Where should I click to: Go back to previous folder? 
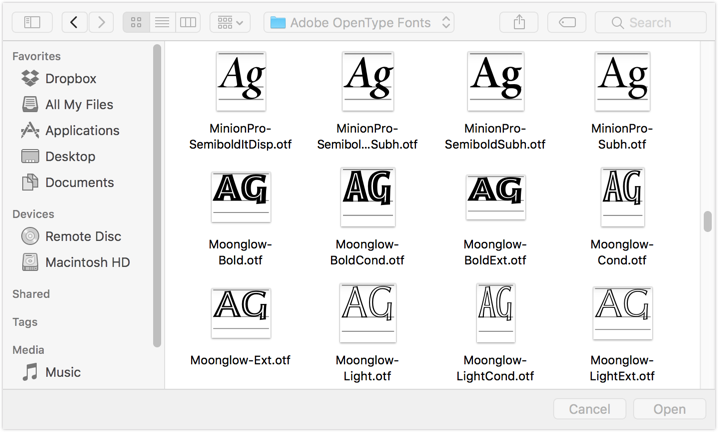tap(75, 22)
